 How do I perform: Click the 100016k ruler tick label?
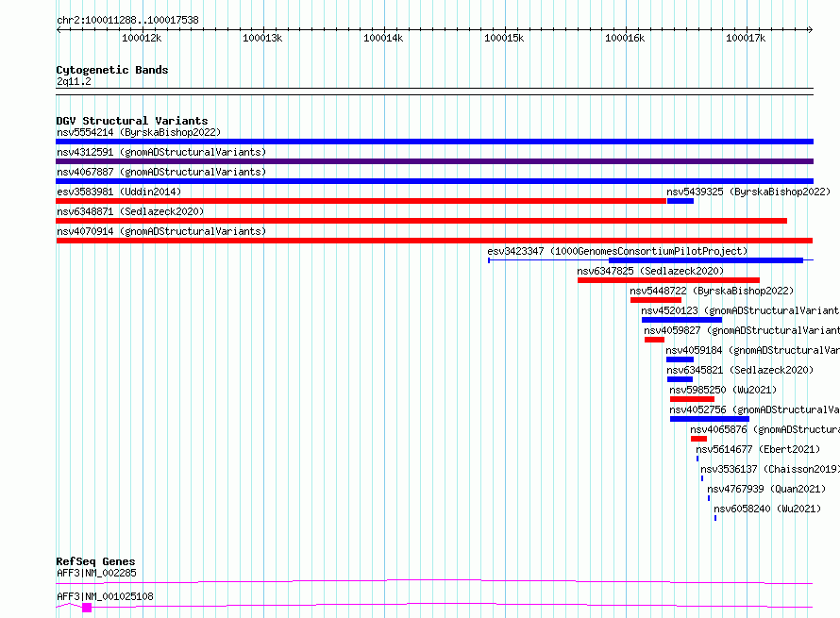(625, 38)
